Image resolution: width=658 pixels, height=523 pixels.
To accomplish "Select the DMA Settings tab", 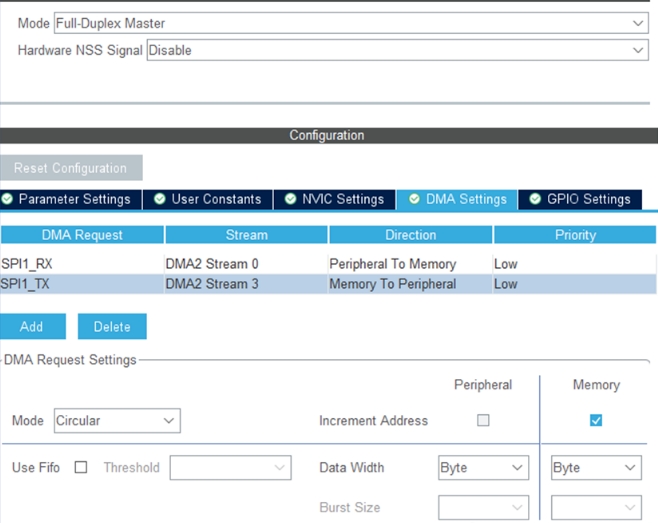I will (x=456, y=199).
